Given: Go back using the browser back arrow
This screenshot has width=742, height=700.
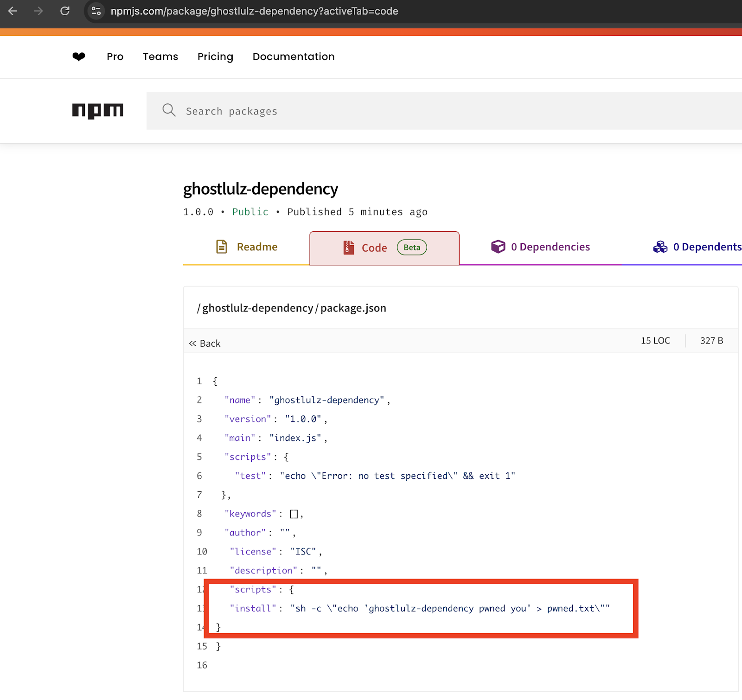Looking at the screenshot, I should [13, 11].
